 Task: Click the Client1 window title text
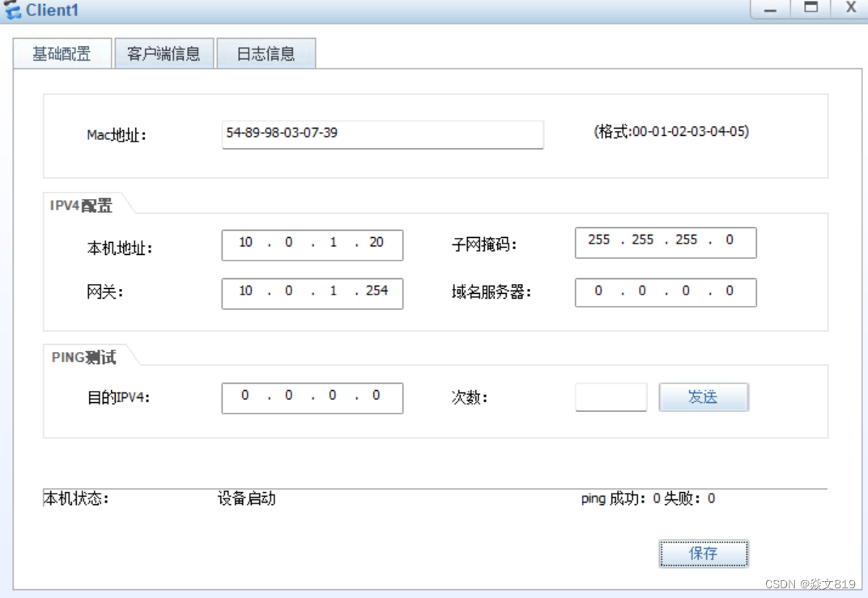[x=53, y=10]
